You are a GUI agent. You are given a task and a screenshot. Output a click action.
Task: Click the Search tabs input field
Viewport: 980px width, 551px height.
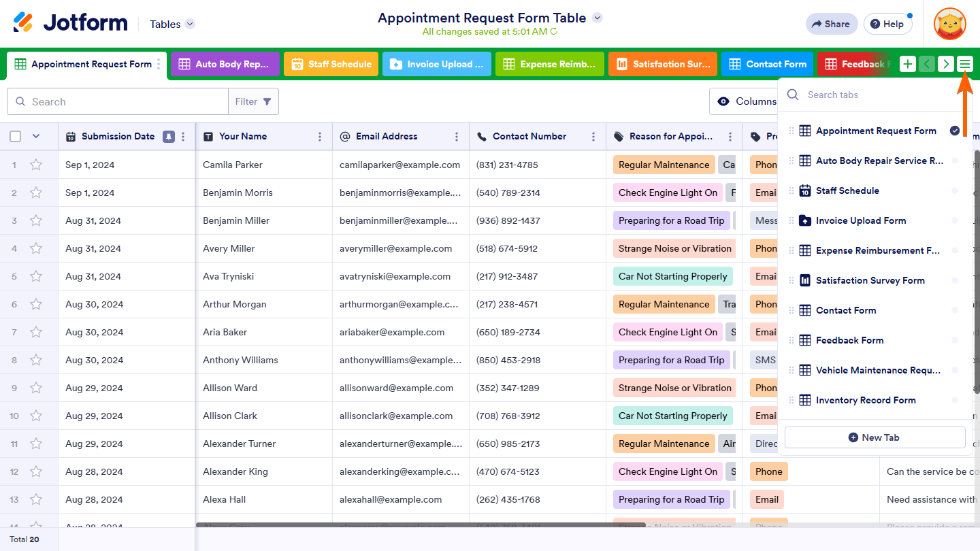click(x=878, y=95)
